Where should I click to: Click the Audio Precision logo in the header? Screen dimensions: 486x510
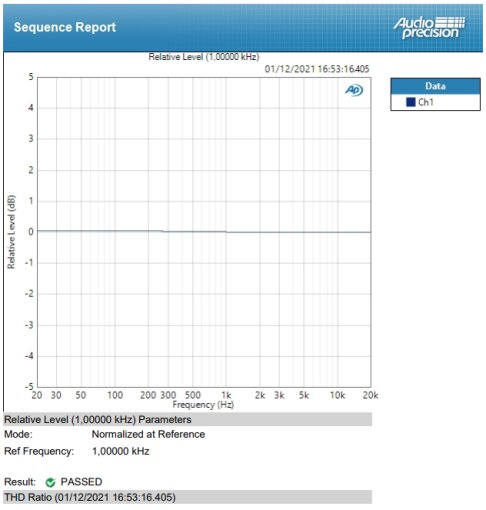pyautogui.click(x=429, y=27)
